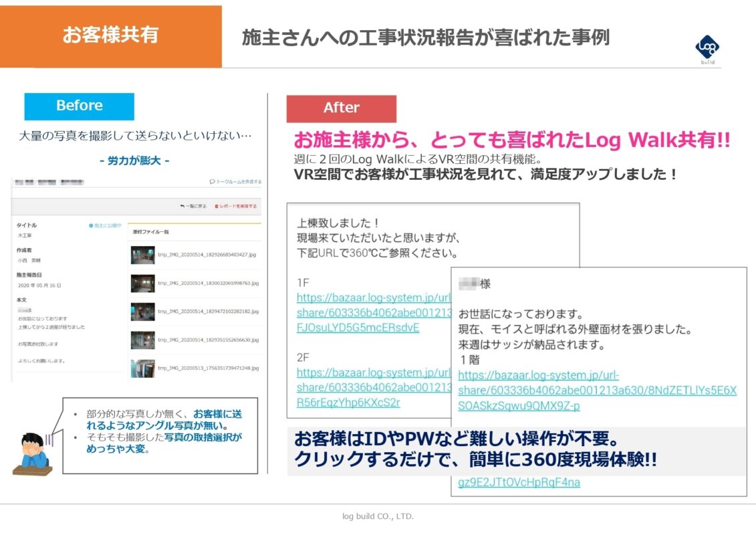
Task: Click the bullet ending お客様に送れるようなアングル写真が無い。
Action: 164,420
